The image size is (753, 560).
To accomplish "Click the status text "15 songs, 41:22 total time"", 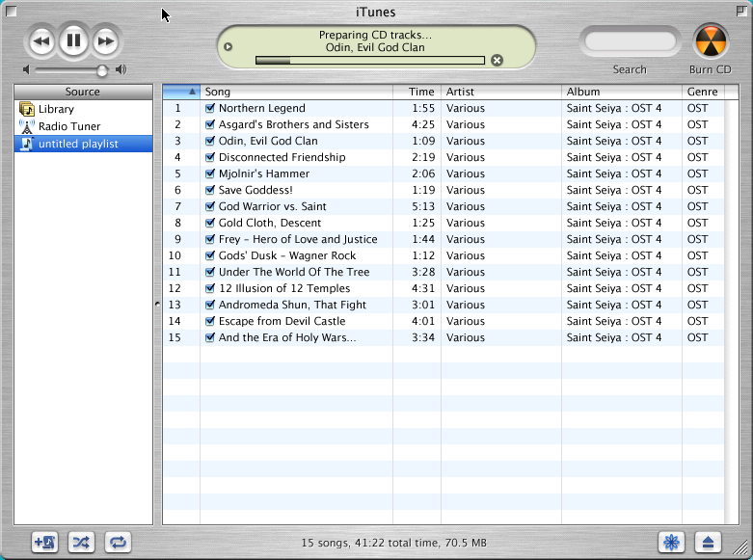I will click(x=370, y=543).
